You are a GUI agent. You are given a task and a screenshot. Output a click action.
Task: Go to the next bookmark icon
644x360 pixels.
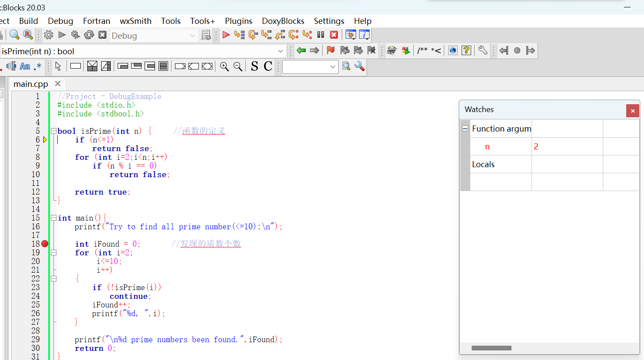(358, 50)
